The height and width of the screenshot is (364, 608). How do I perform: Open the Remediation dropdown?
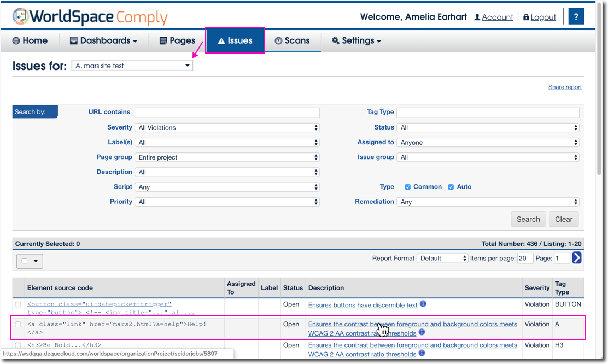coord(488,202)
